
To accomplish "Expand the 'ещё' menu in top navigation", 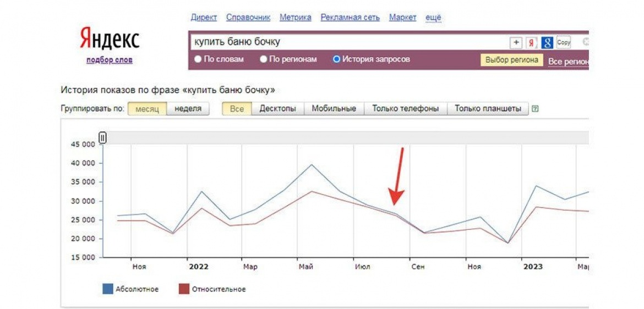I will (433, 18).
